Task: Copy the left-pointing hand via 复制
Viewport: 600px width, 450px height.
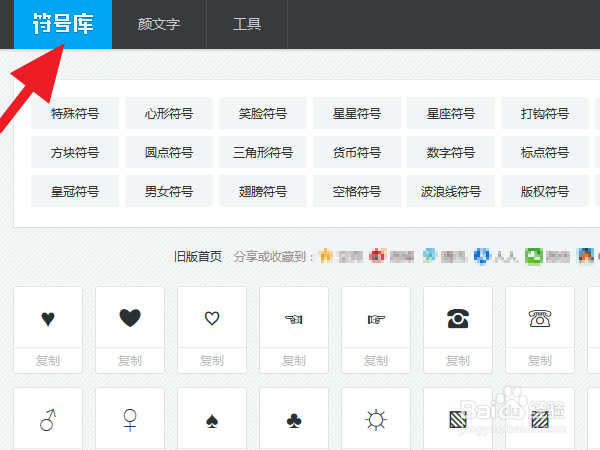Action: pyautogui.click(x=294, y=360)
